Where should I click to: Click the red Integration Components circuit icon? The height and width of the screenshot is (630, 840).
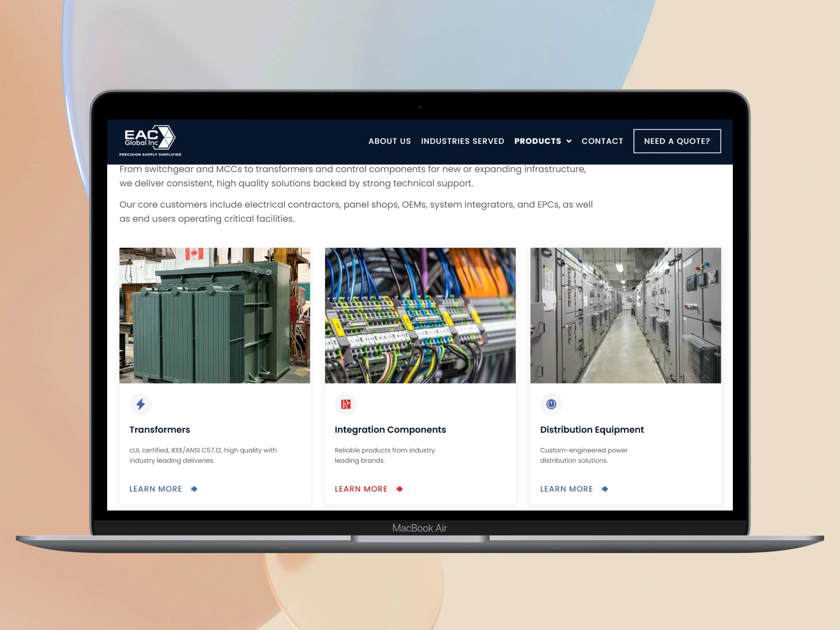coord(346,404)
